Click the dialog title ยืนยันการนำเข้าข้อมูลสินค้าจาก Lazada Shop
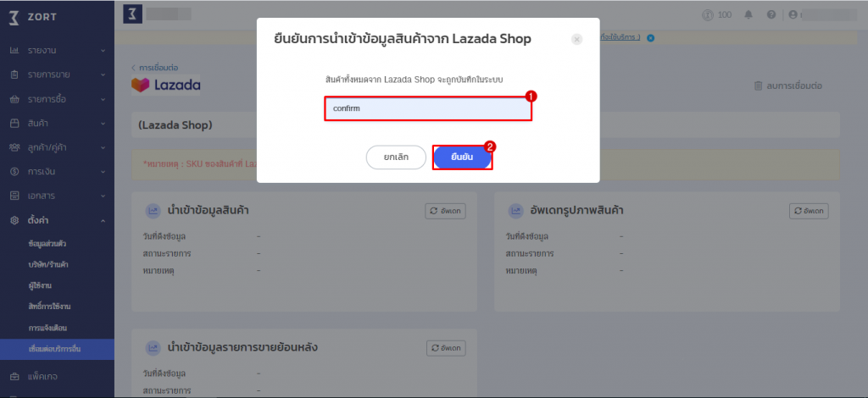 [x=403, y=39]
